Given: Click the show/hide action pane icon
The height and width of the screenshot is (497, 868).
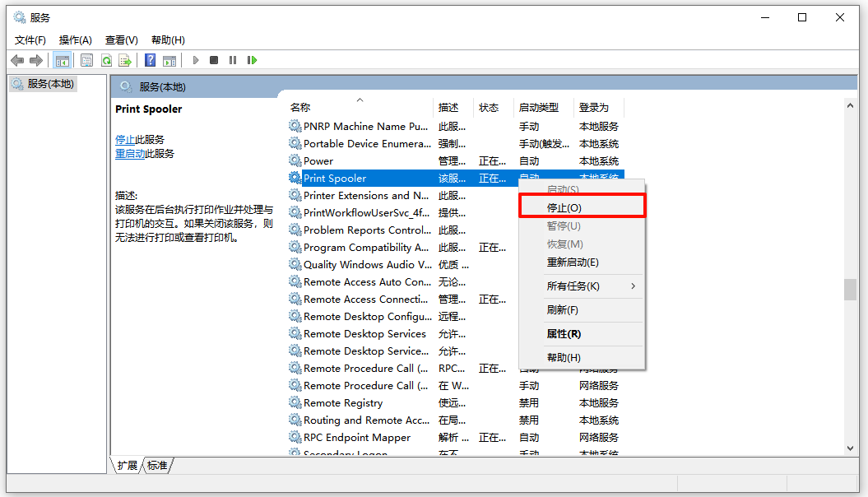Looking at the screenshot, I should (x=169, y=59).
